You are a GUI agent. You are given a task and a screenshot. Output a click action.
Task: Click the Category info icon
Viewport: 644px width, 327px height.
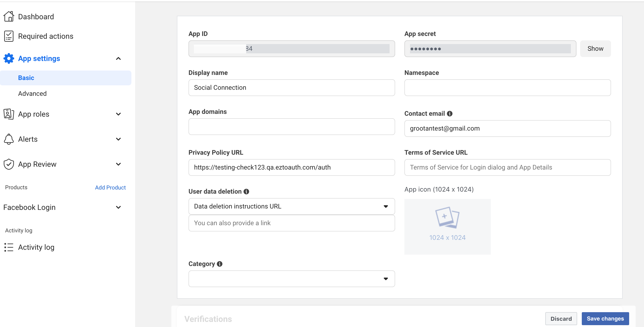click(219, 264)
